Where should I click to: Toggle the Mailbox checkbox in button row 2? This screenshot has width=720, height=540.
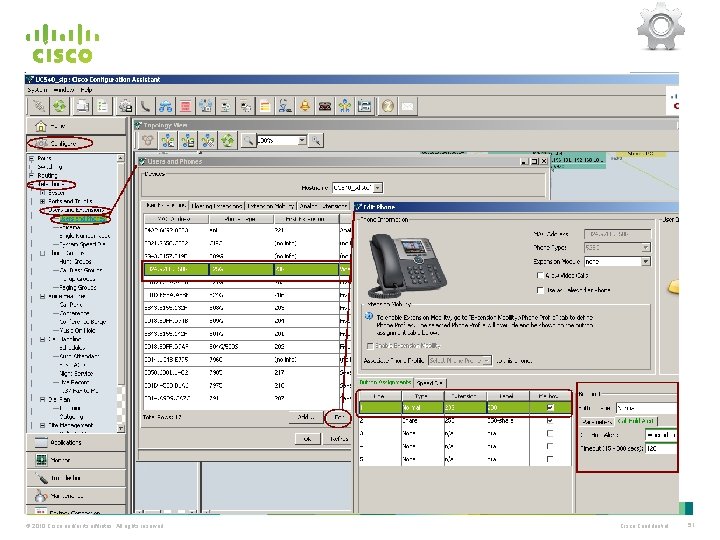pyautogui.click(x=550, y=421)
